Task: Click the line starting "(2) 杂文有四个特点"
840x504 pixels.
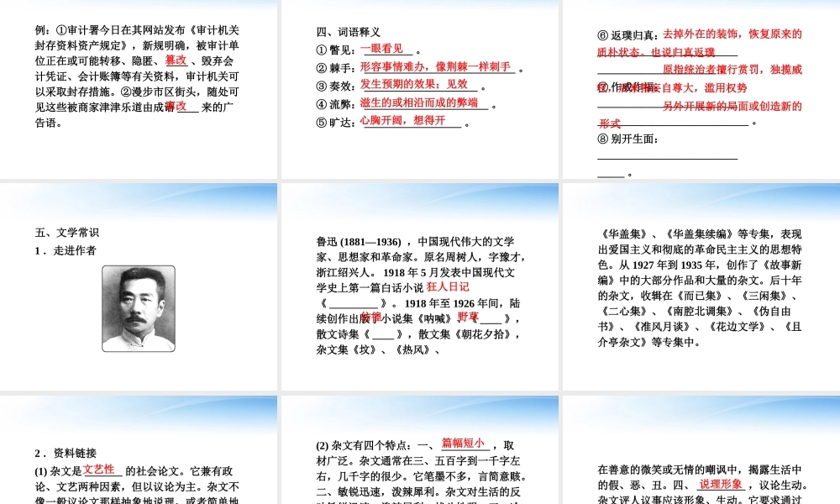Action: (415, 445)
